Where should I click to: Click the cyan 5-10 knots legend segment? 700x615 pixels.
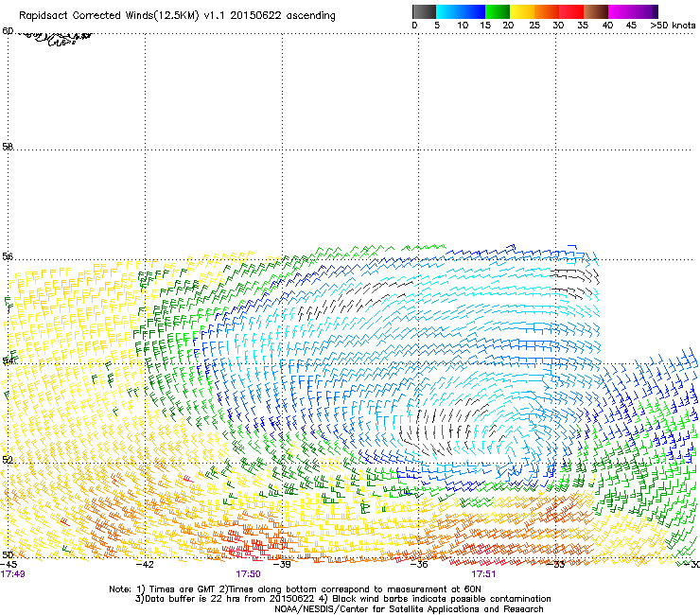tap(447, 11)
